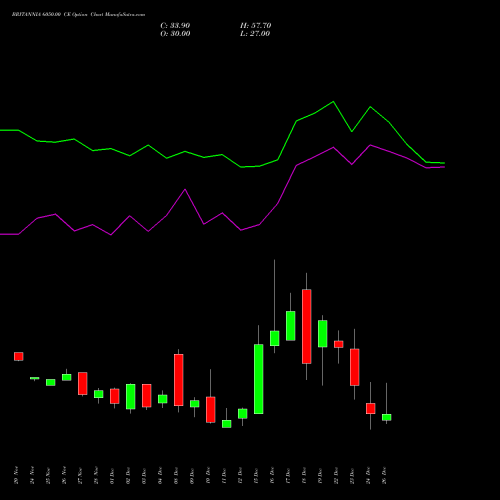The height and width of the screenshot is (500, 500).
Task: Select the green candle for 16 Dec
Action: [275, 338]
